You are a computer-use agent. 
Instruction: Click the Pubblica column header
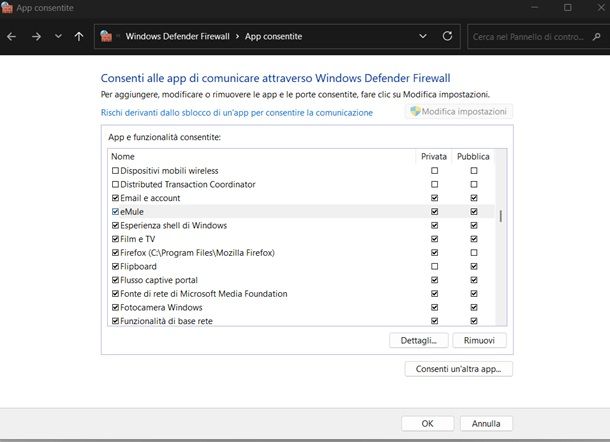pyautogui.click(x=473, y=156)
